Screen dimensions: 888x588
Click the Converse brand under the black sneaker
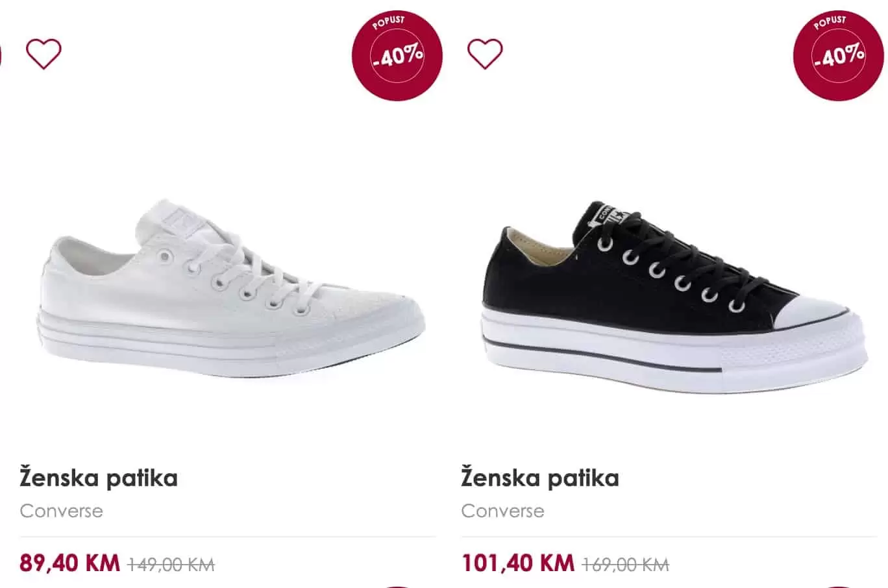(502, 511)
